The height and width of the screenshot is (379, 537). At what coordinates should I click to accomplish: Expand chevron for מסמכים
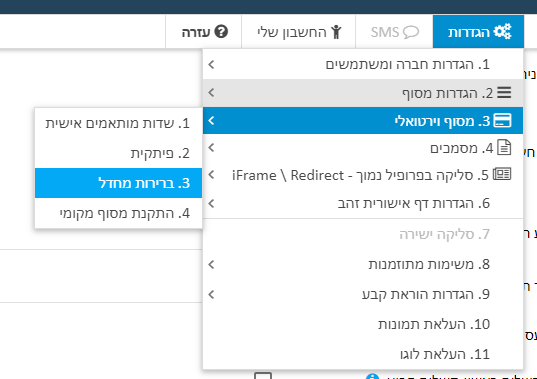tap(211, 148)
